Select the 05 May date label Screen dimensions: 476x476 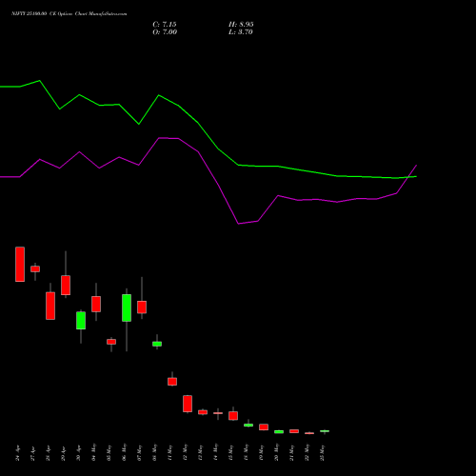(x=109, y=452)
